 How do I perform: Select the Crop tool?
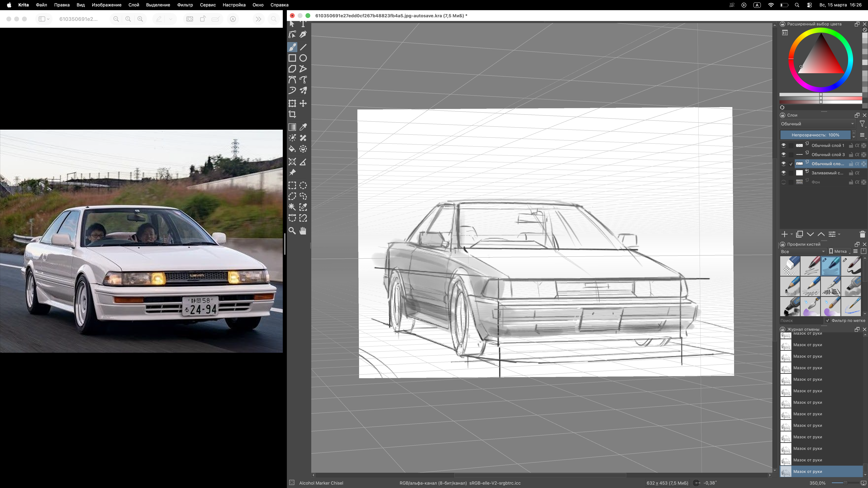[x=292, y=115]
